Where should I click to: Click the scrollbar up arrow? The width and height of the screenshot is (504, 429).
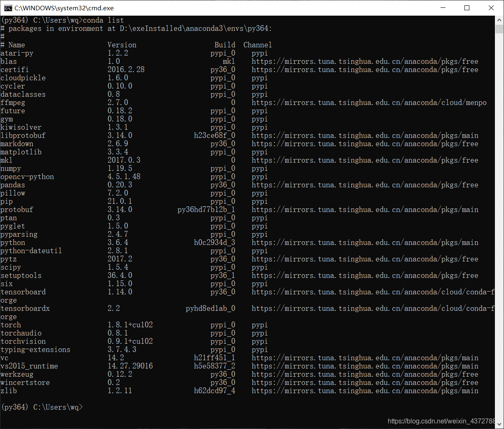point(499,20)
